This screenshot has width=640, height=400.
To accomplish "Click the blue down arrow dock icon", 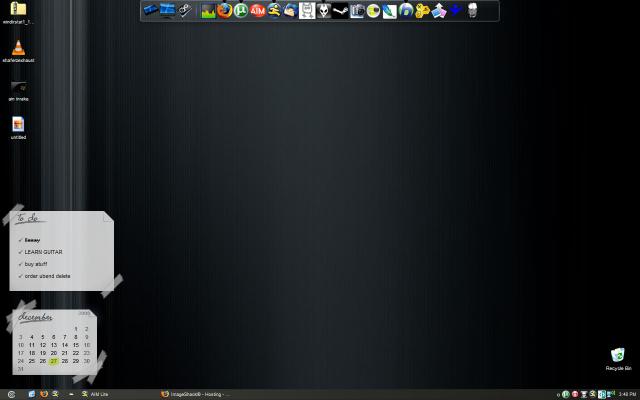I will tap(456, 10).
